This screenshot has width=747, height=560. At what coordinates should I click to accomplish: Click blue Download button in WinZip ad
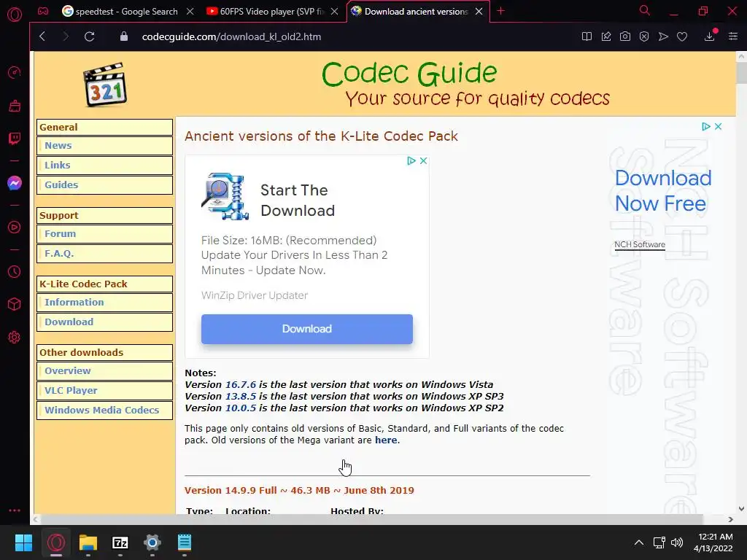click(307, 329)
